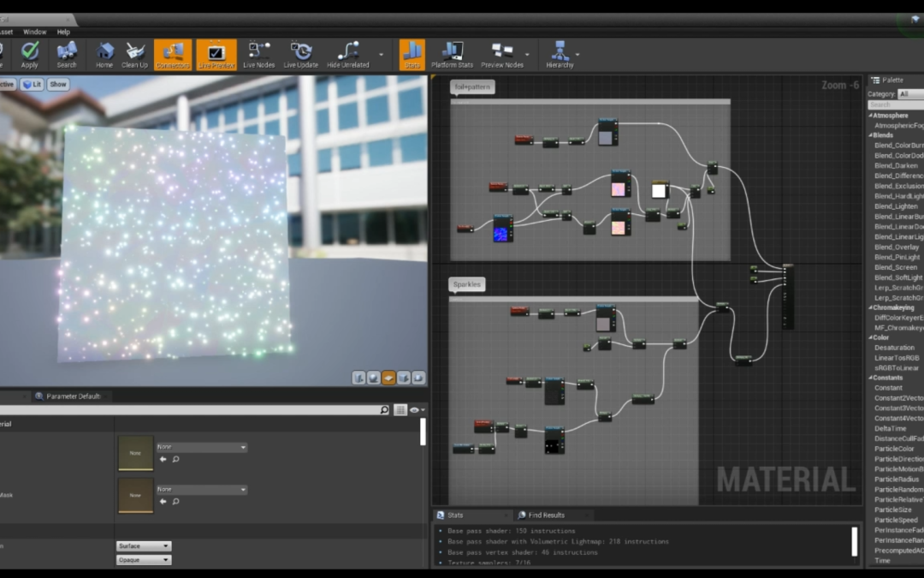Click the first row's browse magnifier icon

coord(175,459)
